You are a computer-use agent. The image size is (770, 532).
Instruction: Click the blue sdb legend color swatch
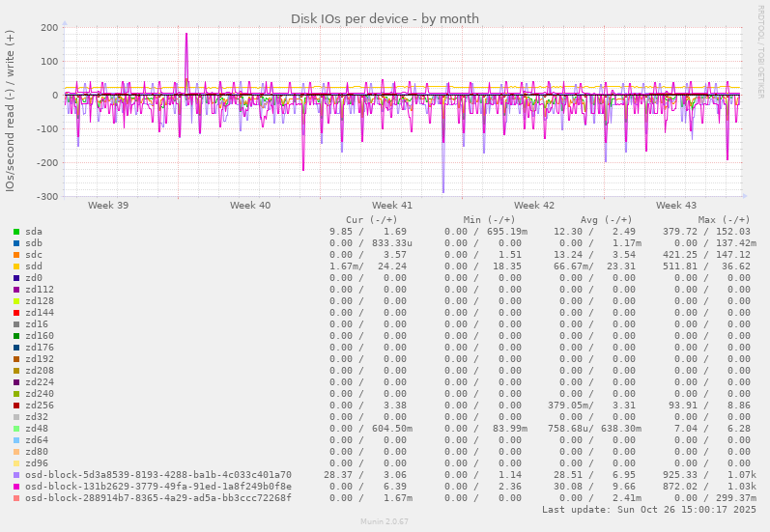coord(16,243)
